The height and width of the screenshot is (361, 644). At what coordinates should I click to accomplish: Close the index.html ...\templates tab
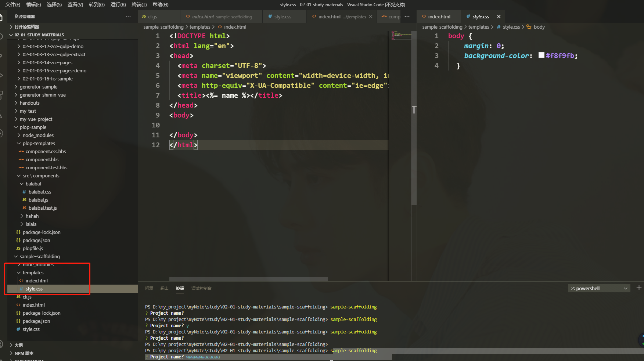[371, 17]
